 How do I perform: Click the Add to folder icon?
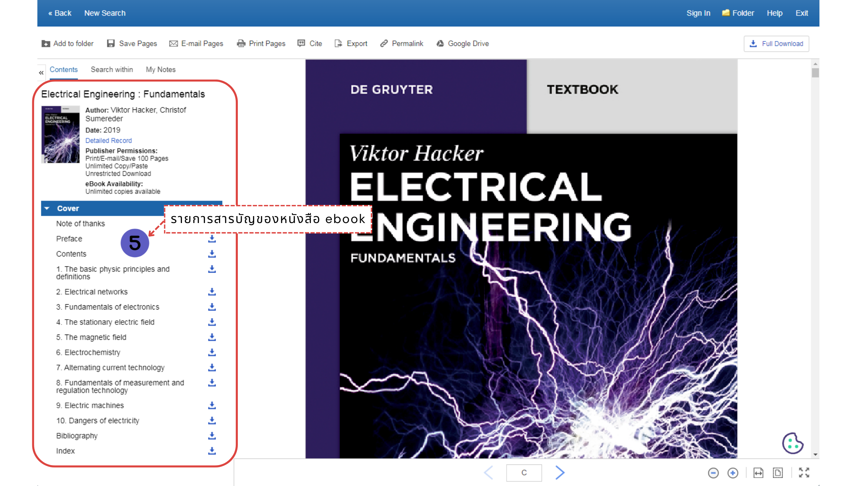coord(45,43)
